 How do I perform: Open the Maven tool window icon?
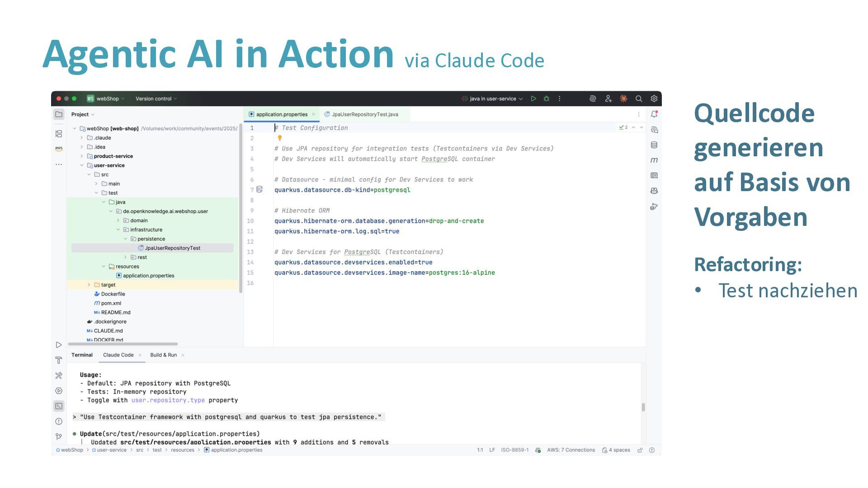pyautogui.click(x=654, y=160)
